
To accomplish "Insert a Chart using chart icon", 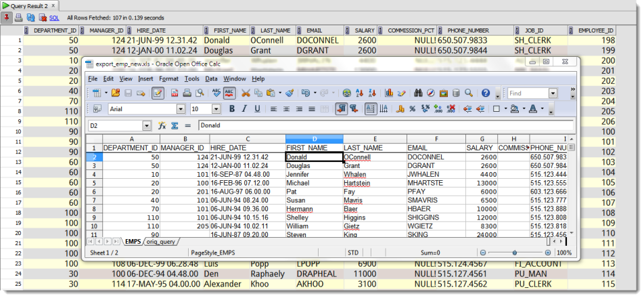I will [389, 93].
